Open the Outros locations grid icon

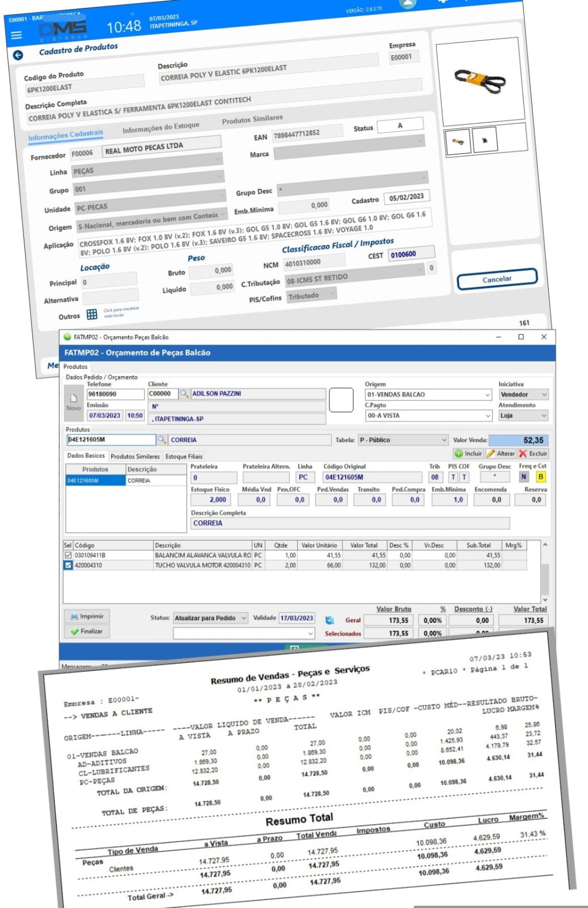pyautogui.click(x=92, y=314)
